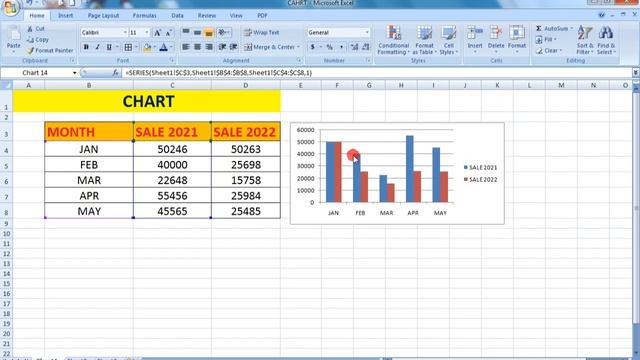Click the insert function fx icon
Screen dimensions: 640x360
(116, 73)
